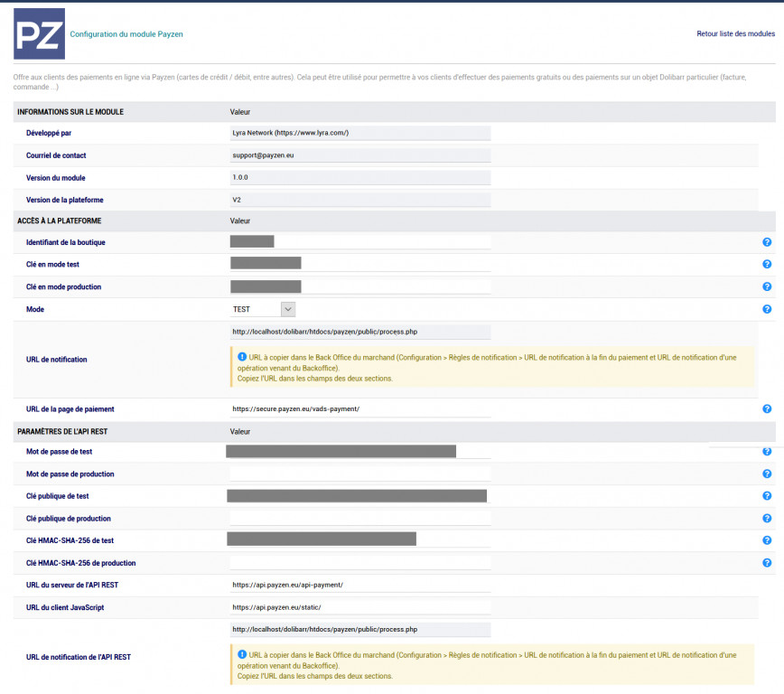This screenshot has height=694, width=784.
Task: Click the INFORMATIONS SUR LE MODULE heading
Action: (70, 112)
